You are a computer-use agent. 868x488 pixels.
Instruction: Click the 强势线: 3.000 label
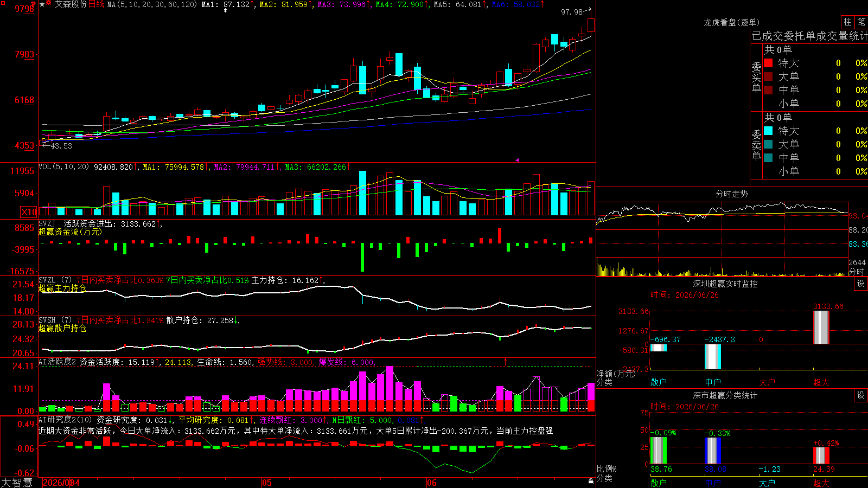tap(285, 362)
